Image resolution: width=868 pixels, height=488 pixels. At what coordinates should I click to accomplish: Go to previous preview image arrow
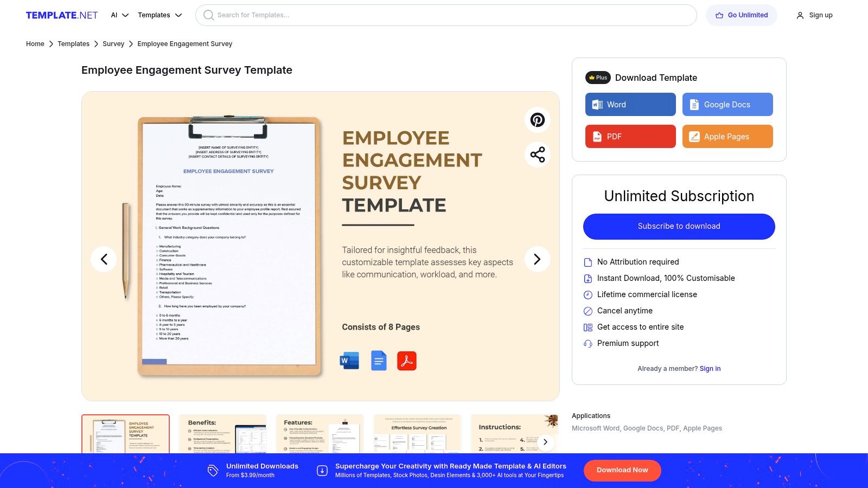point(104,259)
